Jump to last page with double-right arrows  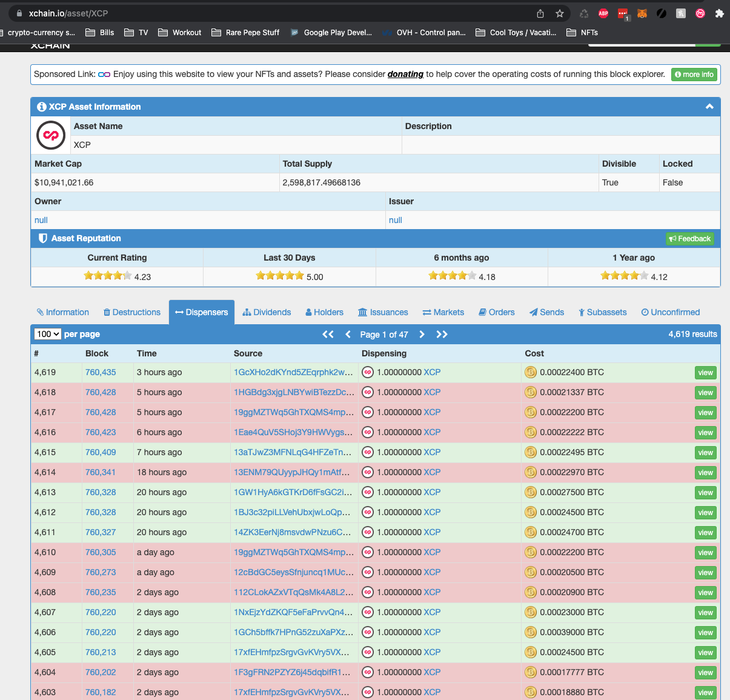442,334
